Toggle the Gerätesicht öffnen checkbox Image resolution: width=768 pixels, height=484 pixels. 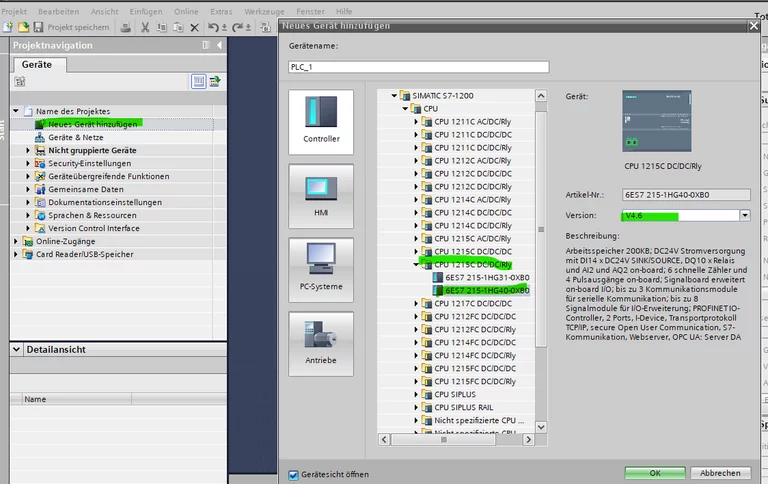coord(293,475)
